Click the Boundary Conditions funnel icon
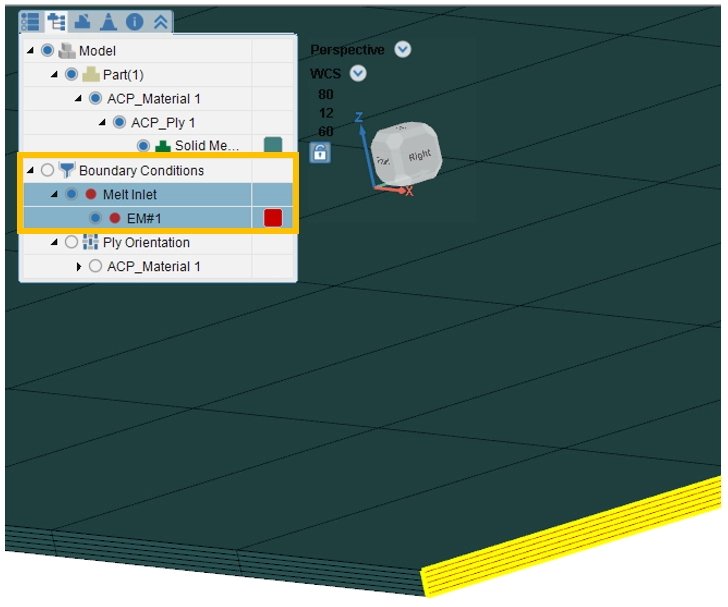 point(67,170)
